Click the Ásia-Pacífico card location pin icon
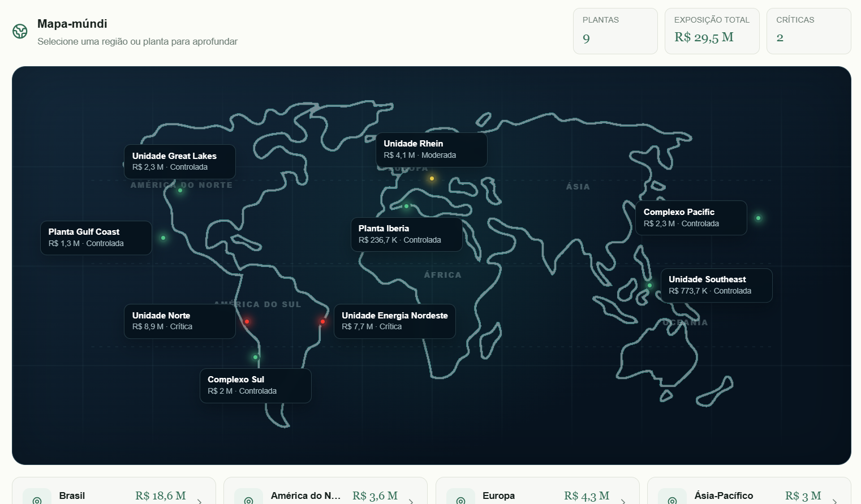 pos(673,501)
